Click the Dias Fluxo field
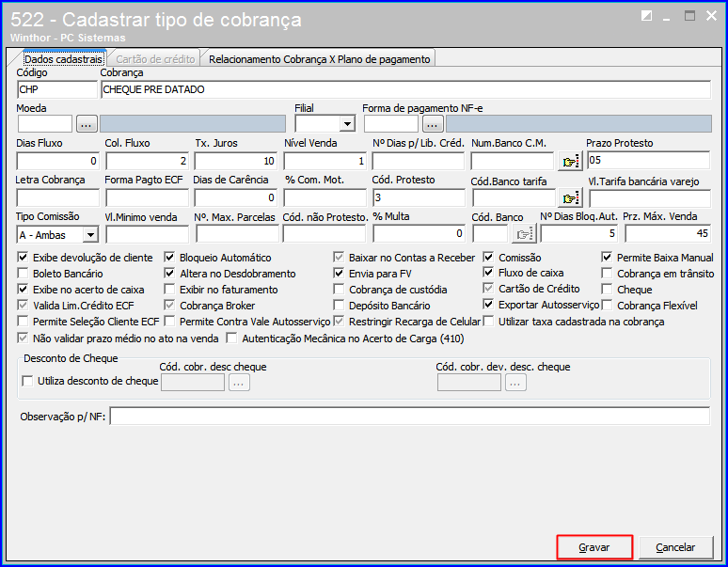The width and height of the screenshot is (728, 567). (57, 161)
